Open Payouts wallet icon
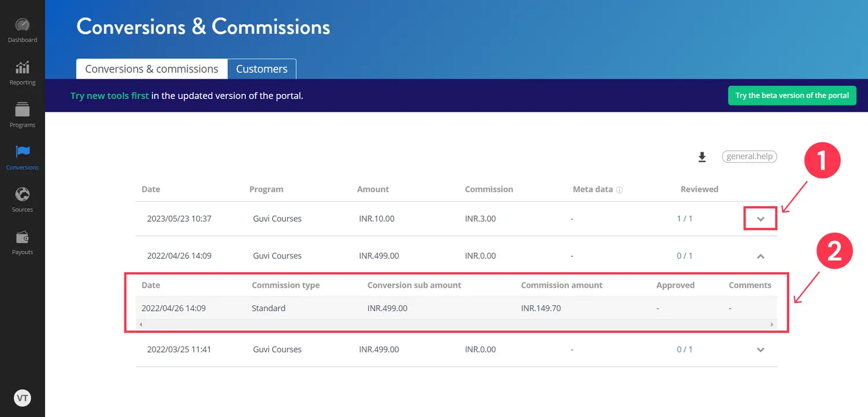 click(22, 237)
